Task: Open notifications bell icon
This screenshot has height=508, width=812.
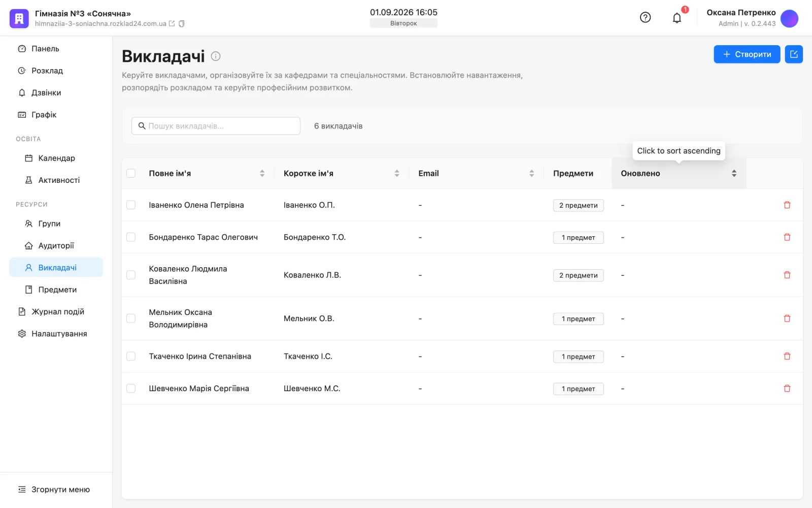Action: (677, 18)
